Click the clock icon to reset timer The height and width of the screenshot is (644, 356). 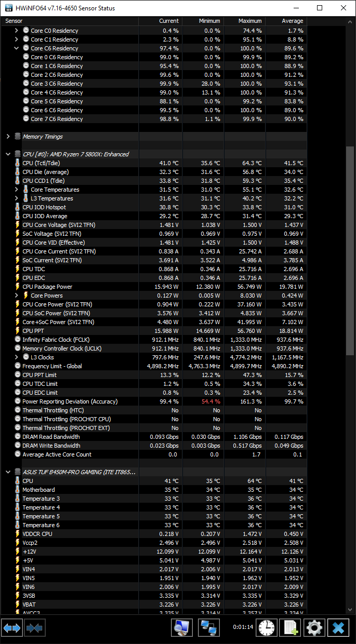point(267,628)
